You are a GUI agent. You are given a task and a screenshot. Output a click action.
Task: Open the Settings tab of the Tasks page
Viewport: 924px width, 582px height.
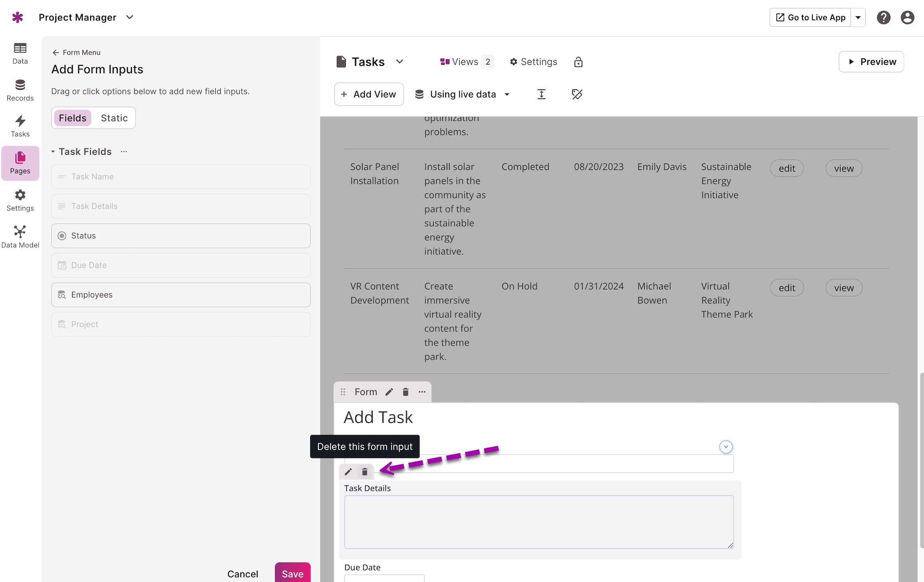click(533, 61)
